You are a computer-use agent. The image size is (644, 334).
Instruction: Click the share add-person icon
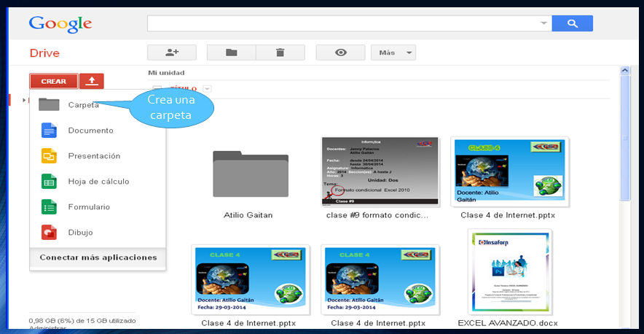click(172, 53)
